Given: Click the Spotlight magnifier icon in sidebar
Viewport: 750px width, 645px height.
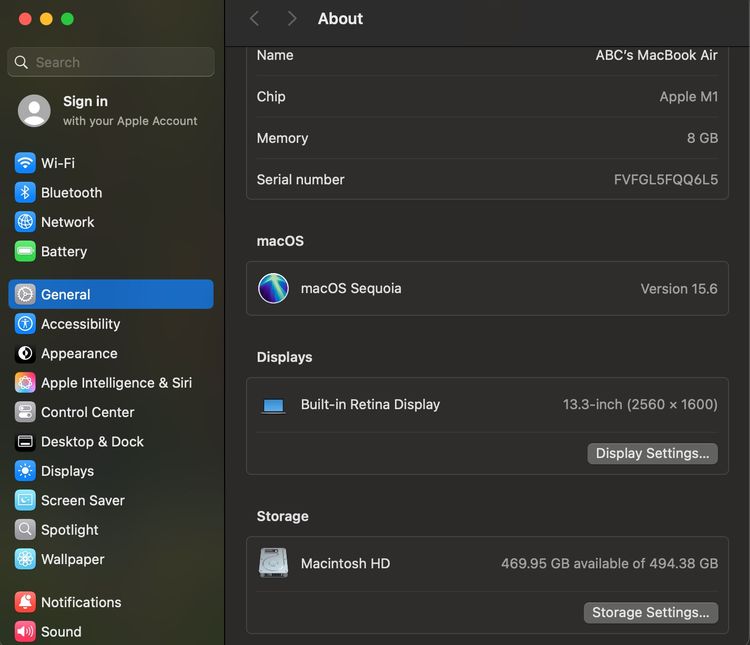Looking at the screenshot, I should pyautogui.click(x=25, y=530).
